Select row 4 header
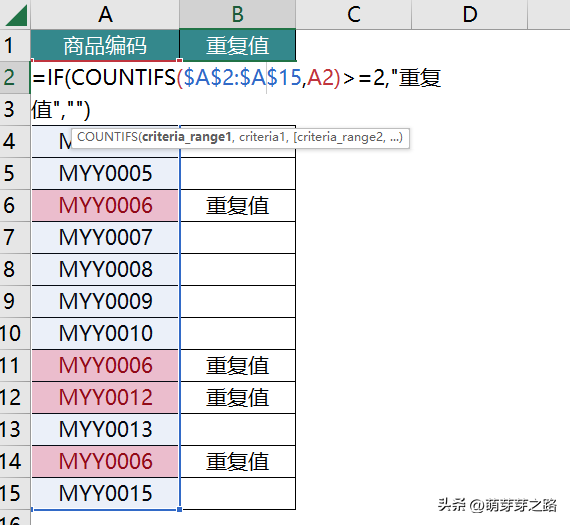The height and width of the screenshot is (525, 570). [15, 141]
